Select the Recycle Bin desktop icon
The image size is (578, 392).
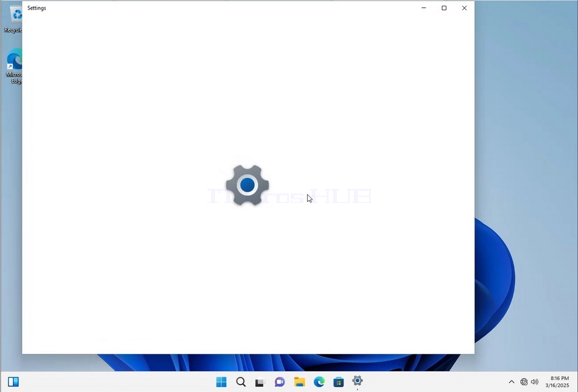click(14, 19)
